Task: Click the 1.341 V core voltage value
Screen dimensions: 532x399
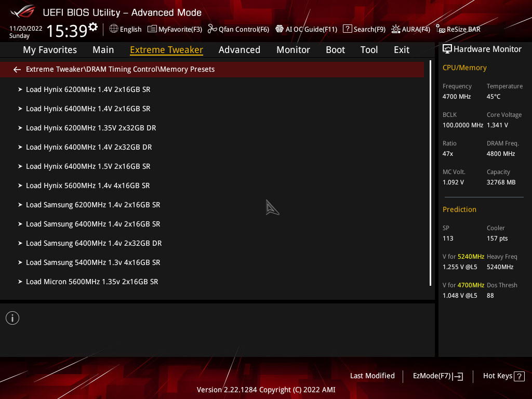Action: (497, 125)
